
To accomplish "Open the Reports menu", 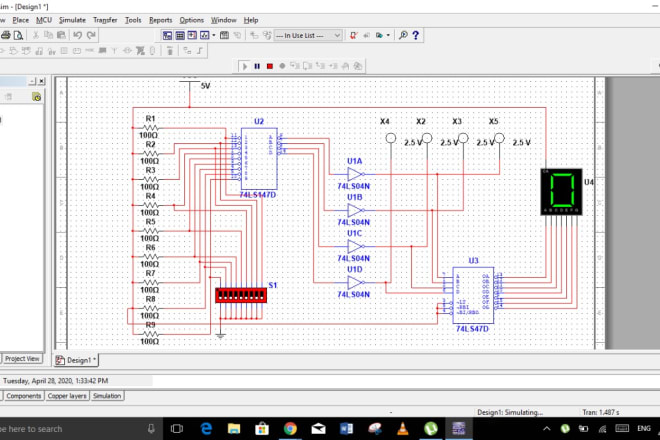I will click(161, 20).
